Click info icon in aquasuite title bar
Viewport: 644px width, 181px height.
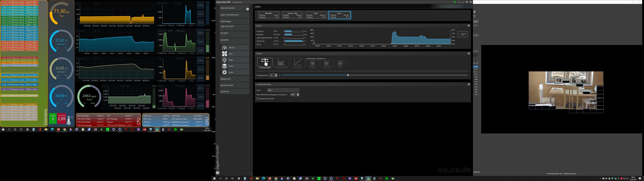(x=459, y=2)
